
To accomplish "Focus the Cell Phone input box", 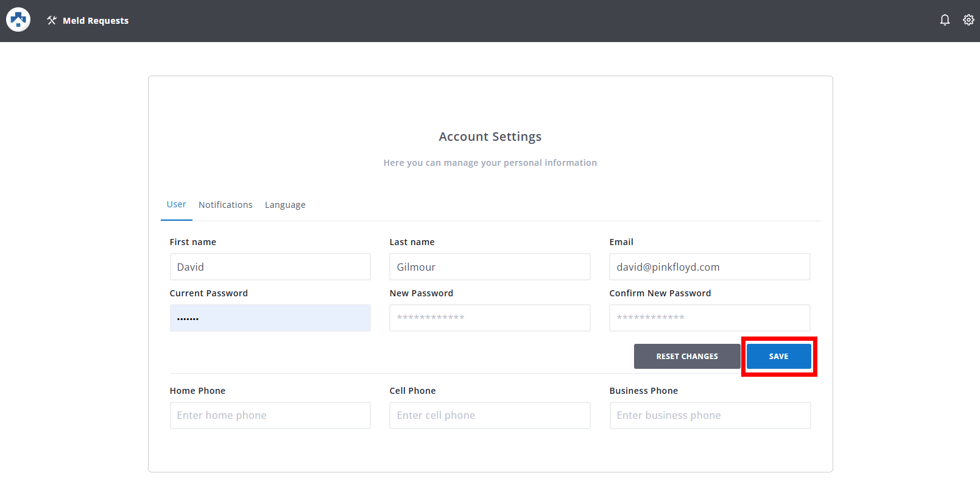I will 490,415.
